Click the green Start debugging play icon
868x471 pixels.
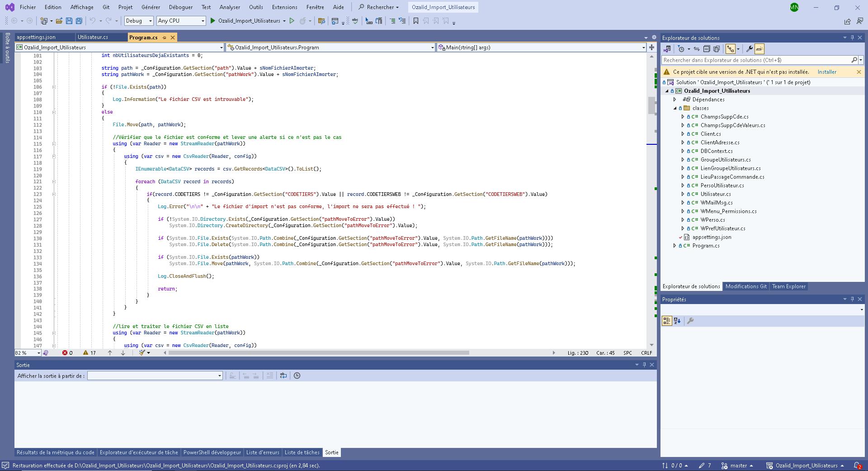(x=213, y=21)
